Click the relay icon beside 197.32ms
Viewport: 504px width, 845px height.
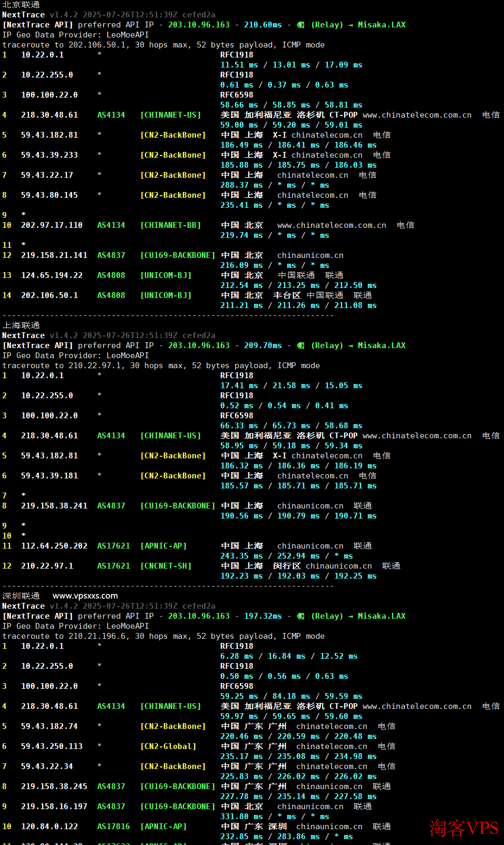301,616
